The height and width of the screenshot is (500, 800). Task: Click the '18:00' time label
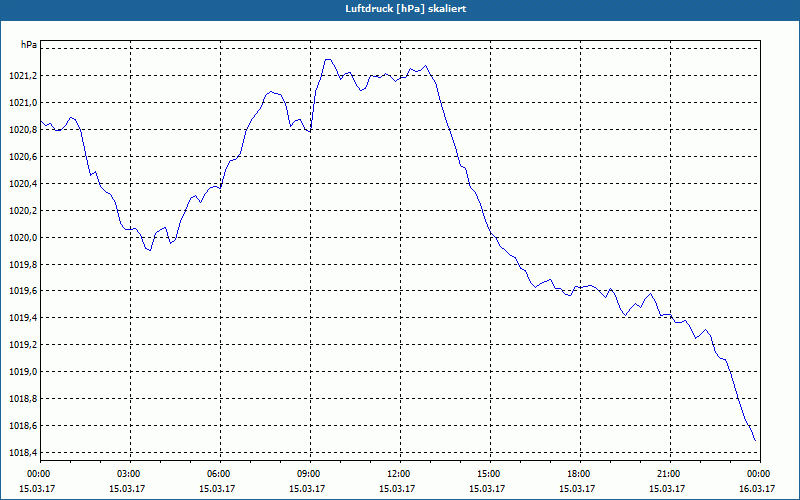(x=580, y=474)
